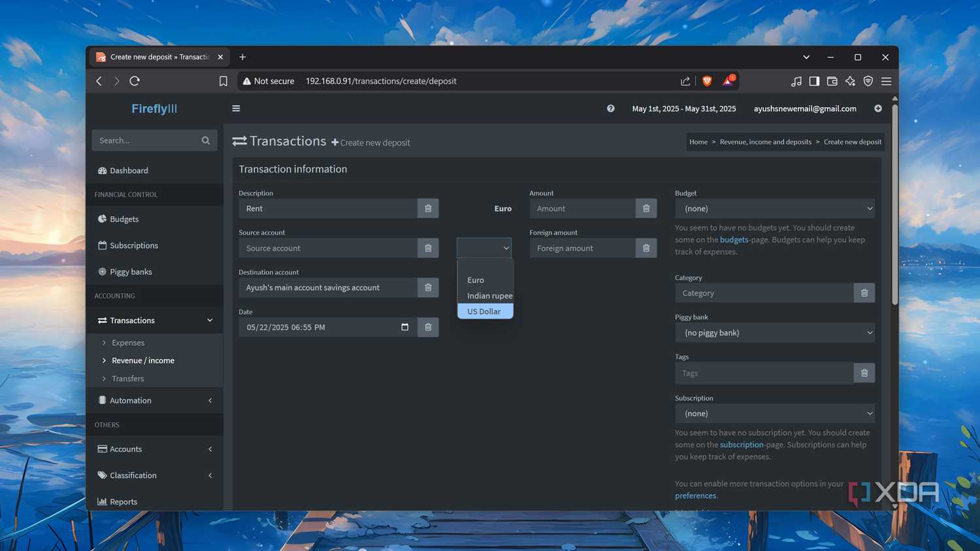Open the Brave Shields lion icon
Viewport: 980px width, 551px height.
(707, 81)
